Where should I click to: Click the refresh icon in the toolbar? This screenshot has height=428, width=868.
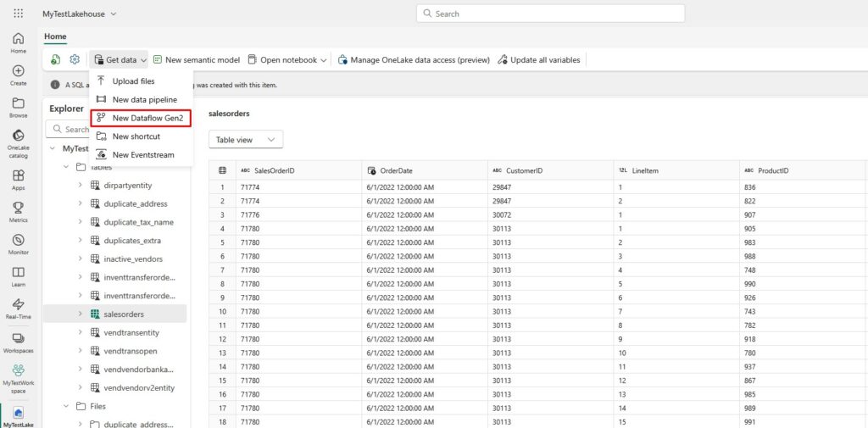point(56,60)
